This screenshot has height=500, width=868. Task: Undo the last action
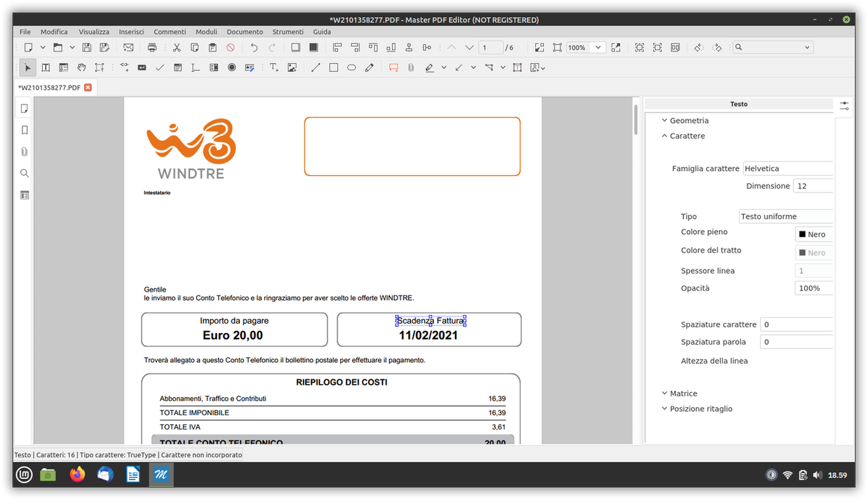point(254,47)
